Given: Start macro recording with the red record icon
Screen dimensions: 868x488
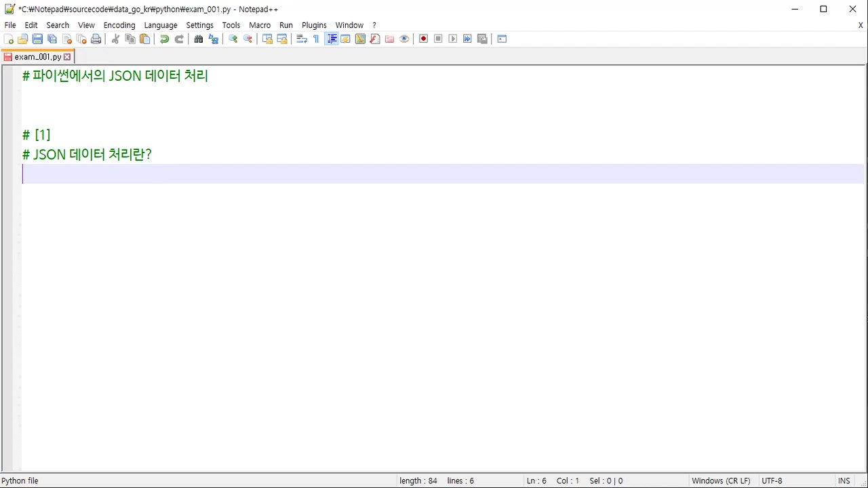Looking at the screenshot, I should point(423,39).
